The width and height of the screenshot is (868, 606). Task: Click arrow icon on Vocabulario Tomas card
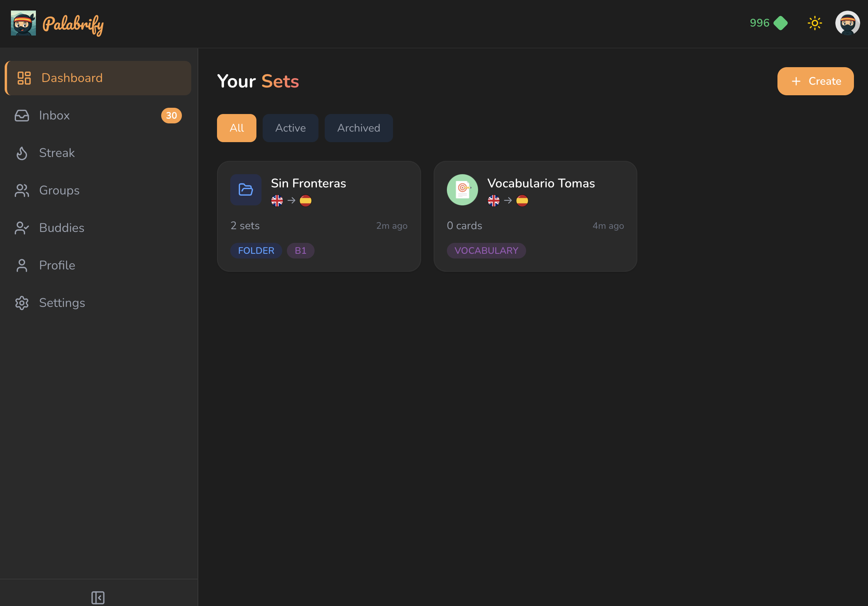[x=508, y=201]
